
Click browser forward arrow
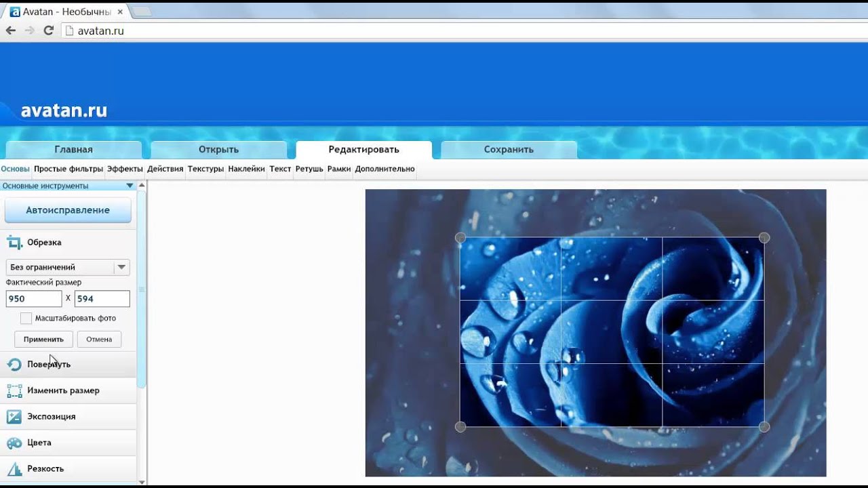30,30
